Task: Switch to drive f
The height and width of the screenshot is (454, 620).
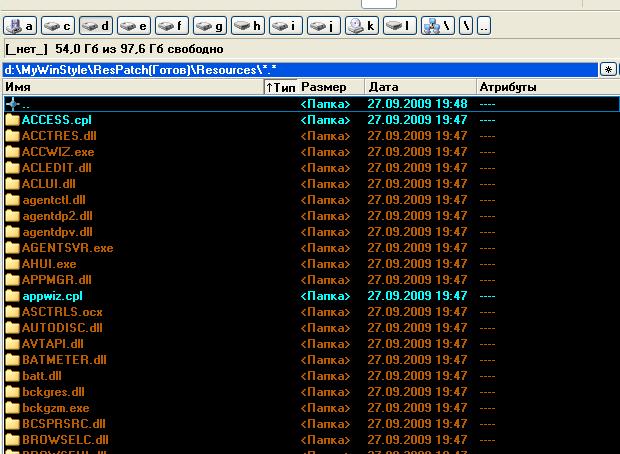Action: pos(172,26)
